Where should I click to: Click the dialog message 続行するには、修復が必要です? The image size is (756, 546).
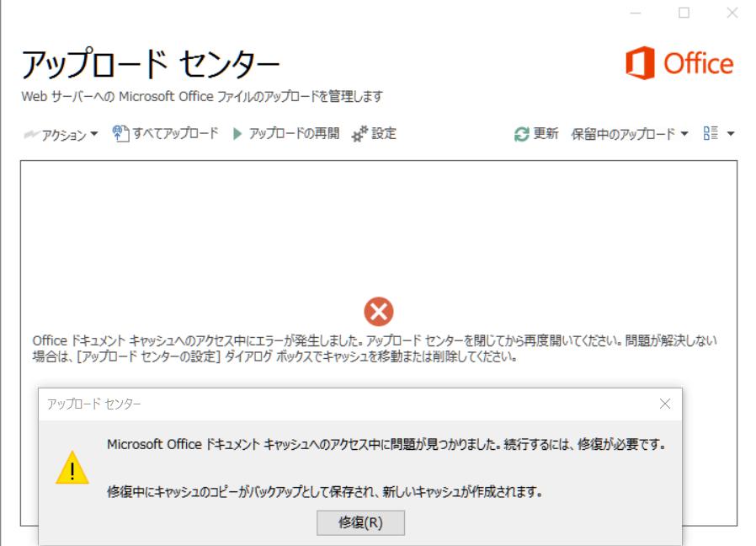point(585,444)
